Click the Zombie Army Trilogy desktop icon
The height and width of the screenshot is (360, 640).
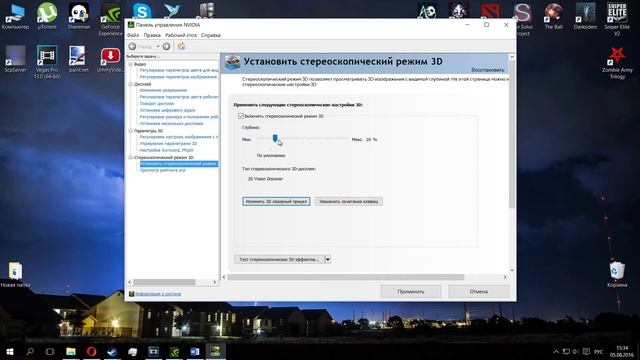tap(617, 62)
